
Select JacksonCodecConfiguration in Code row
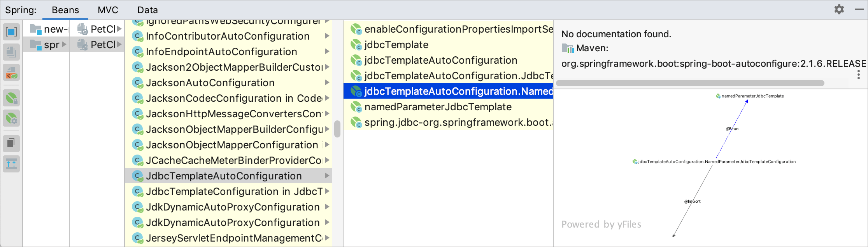tap(228, 98)
